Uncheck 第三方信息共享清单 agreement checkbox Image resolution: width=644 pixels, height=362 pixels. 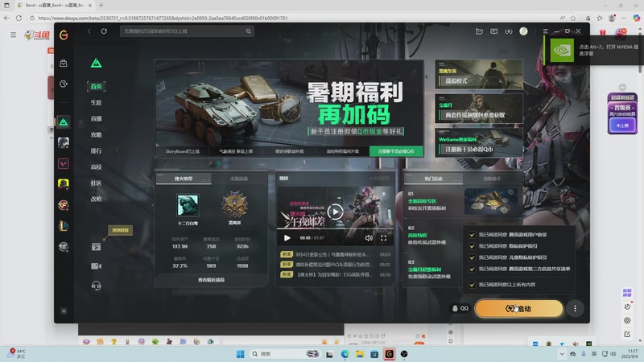(472, 269)
